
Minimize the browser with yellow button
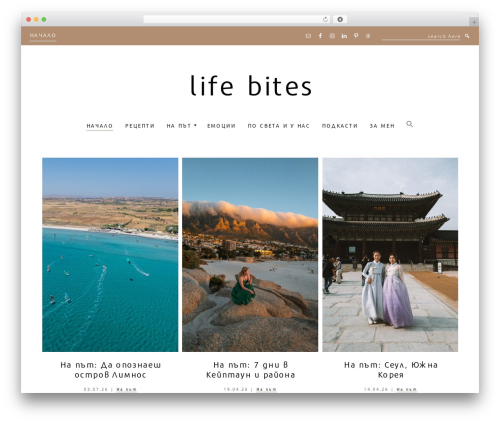(36, 20)
